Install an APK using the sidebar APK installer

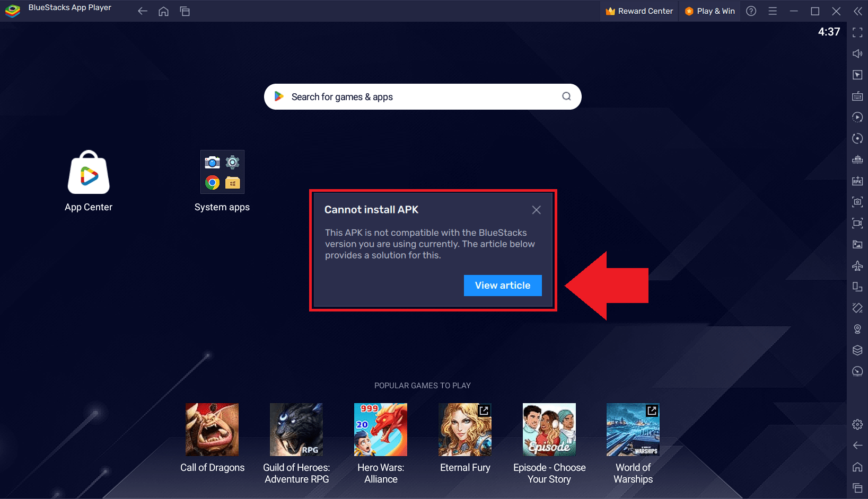pos(857,181)
